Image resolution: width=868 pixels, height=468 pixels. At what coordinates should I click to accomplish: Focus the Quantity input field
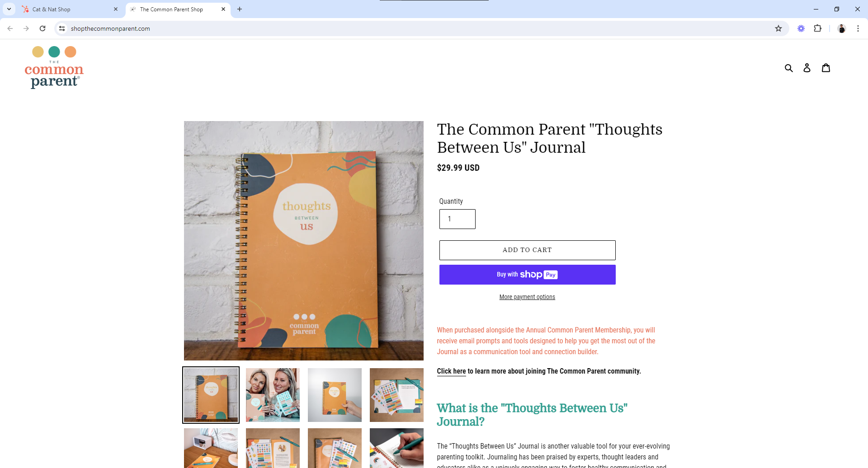458,219
